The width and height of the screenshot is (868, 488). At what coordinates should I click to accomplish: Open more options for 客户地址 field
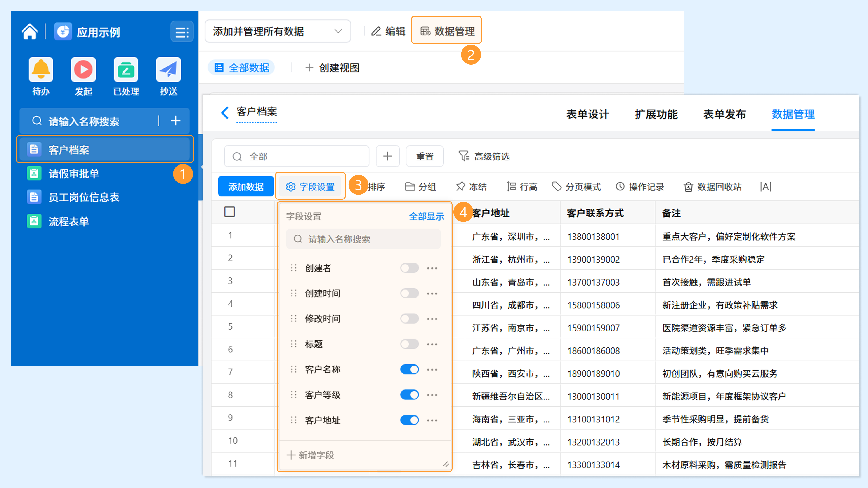[432, 420]
